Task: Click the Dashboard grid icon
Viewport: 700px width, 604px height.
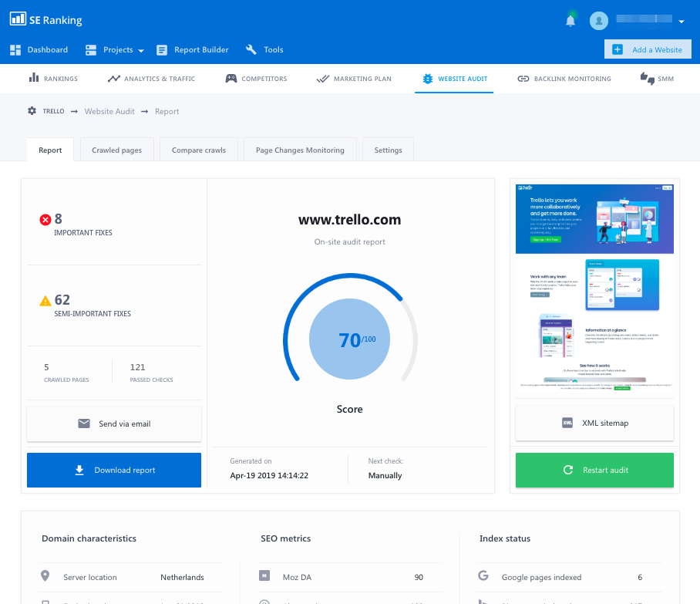Action: 15,50
